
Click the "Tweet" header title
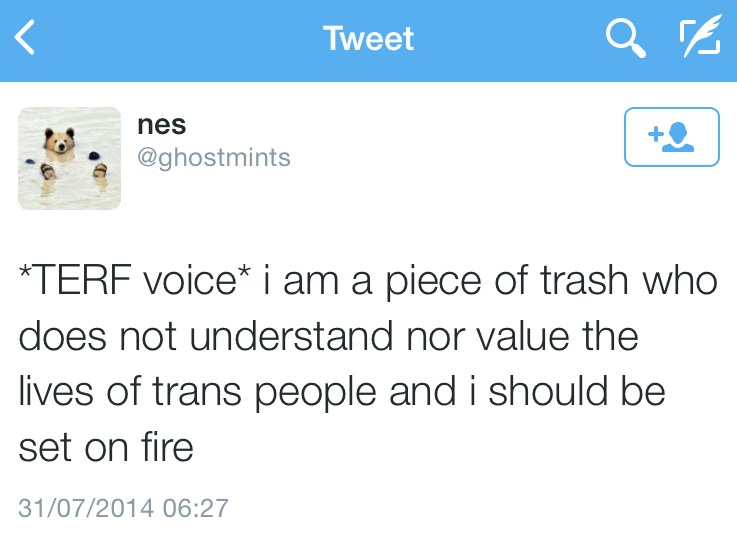pos(368,39)
